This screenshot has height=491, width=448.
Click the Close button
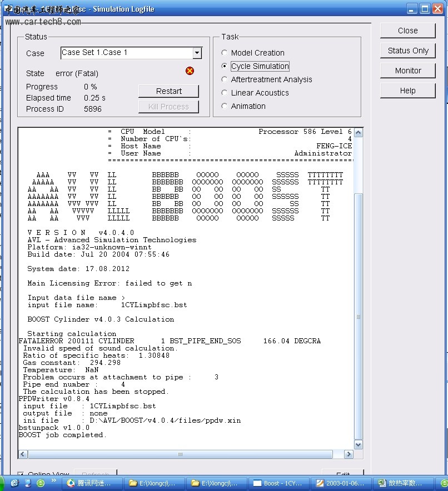point(407,31)
